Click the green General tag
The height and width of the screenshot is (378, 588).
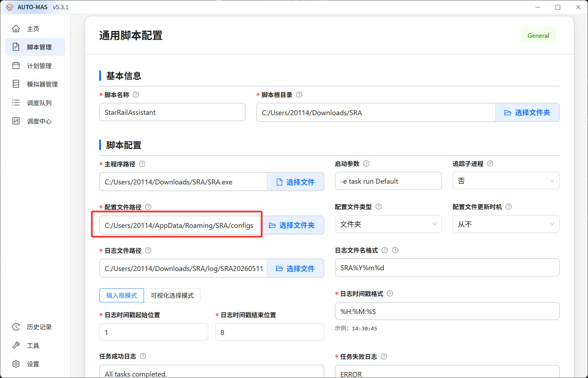coord(538,35)
